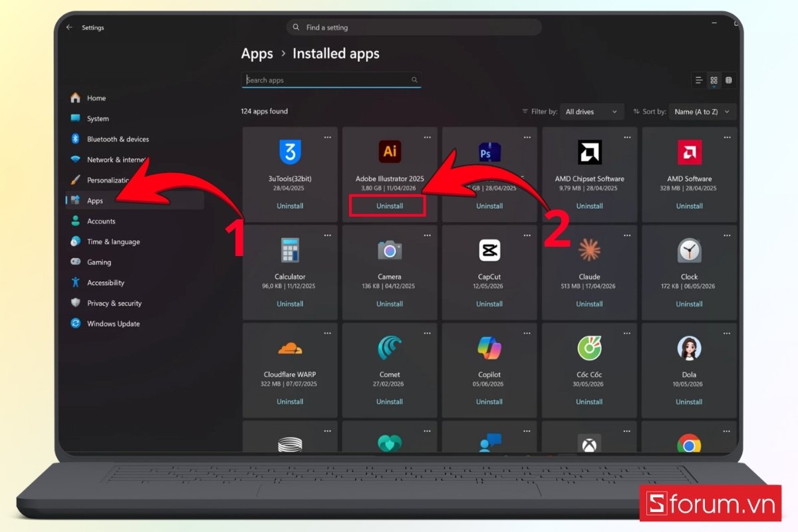Open more options for AMD Chipset Software
The height and width of the screenshot is (532, 798).
pos(626,137)
